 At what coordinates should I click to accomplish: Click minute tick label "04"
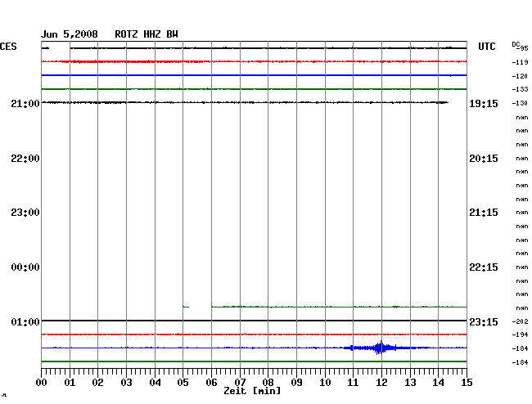click(x=155, y=383)
